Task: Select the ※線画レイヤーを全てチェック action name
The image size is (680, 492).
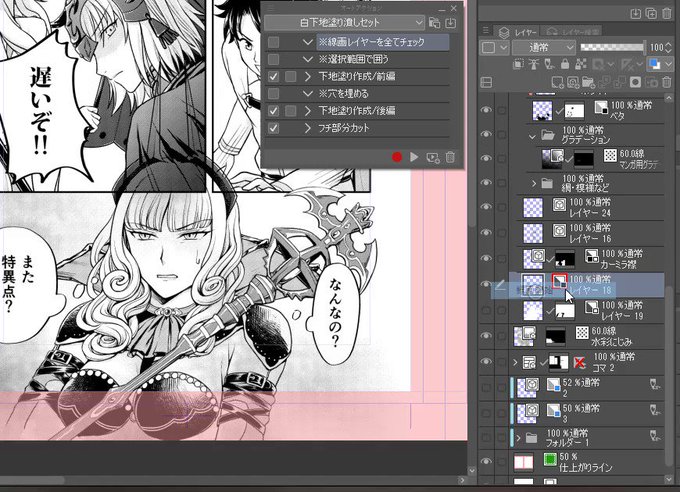Action: click(x=372, y=42)
